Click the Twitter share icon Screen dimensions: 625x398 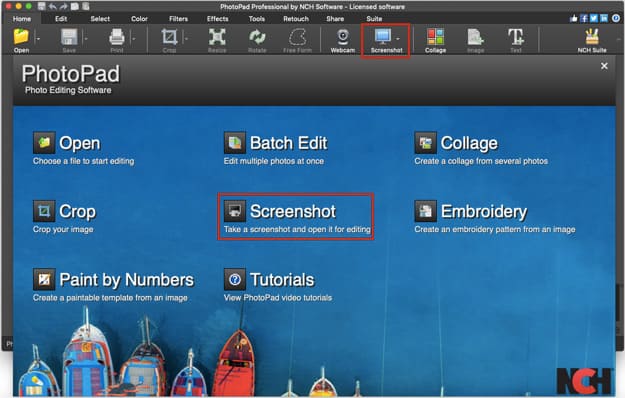pyautogui.click(x=594, y=18)
